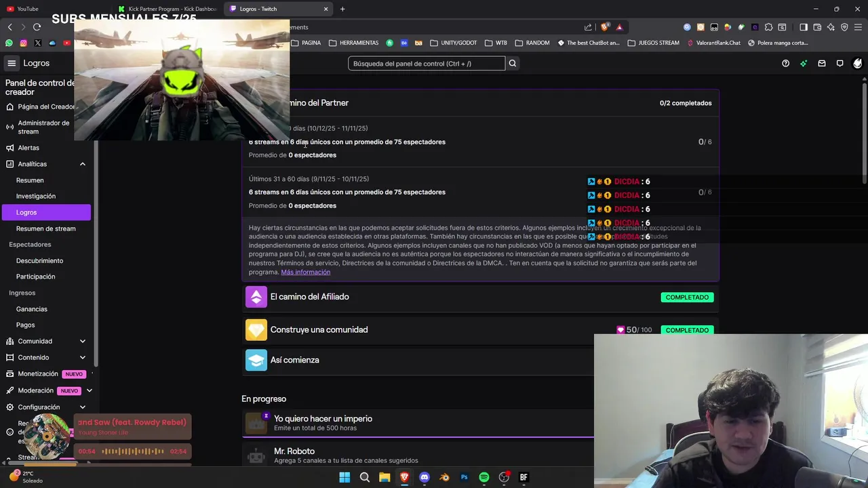
Task: Open Discord from the taskbar
Action: tap(425, 477)
